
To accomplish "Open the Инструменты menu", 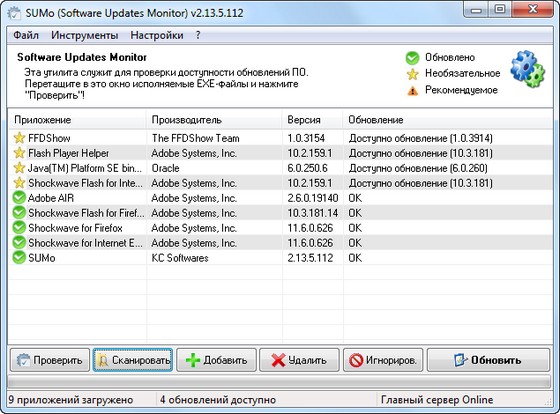I will point(85,35).
